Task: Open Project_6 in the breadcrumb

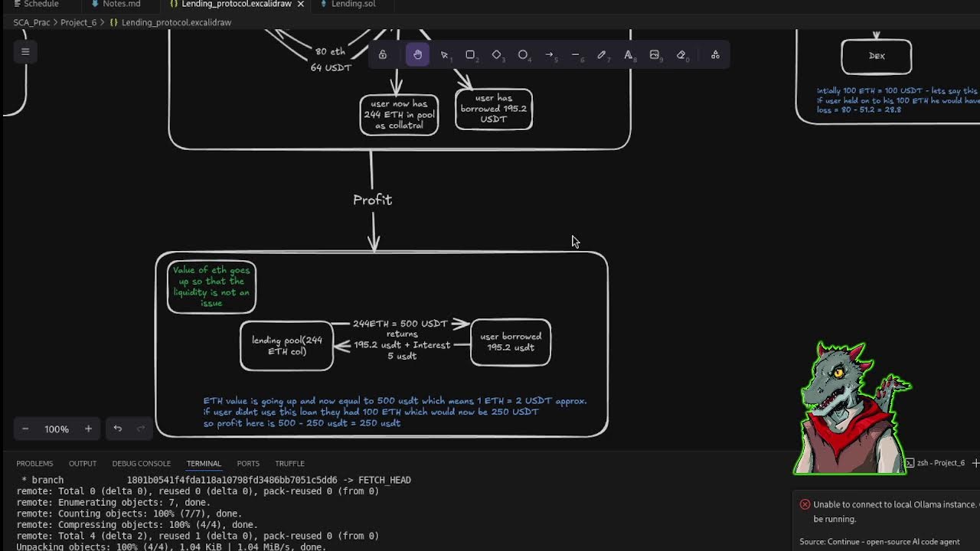Action: pyautogui.click(x=78, y=22)
